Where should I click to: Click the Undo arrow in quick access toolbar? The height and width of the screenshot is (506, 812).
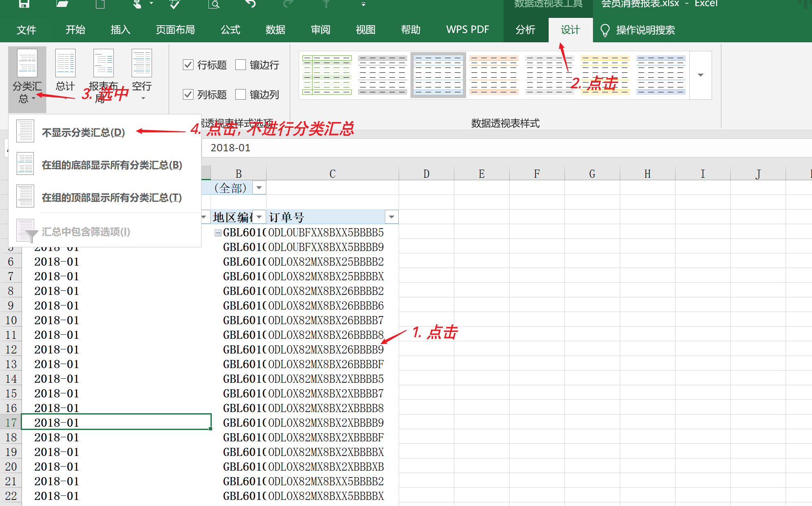pyautogui.click(x=251, y=4)
